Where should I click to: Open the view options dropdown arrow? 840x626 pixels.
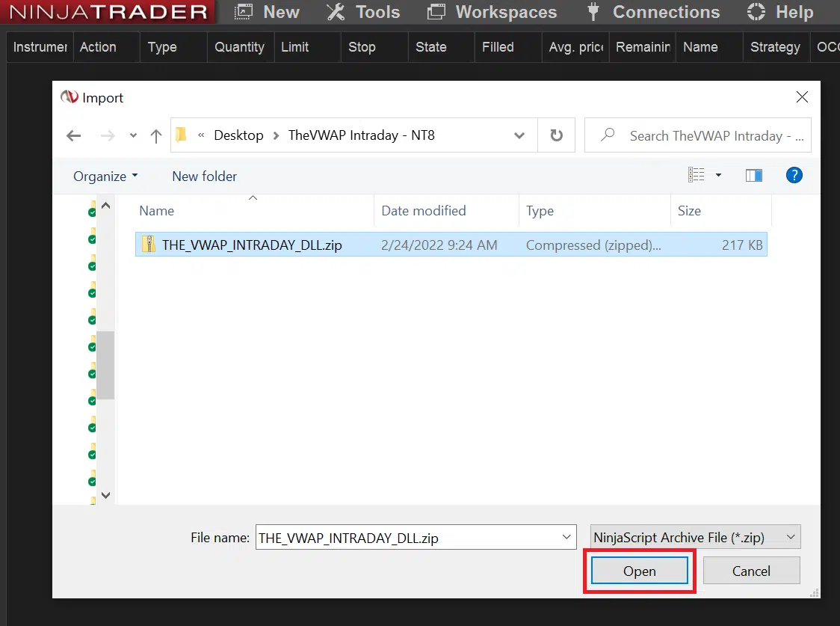pyautogui.click(x=718, y=175)
